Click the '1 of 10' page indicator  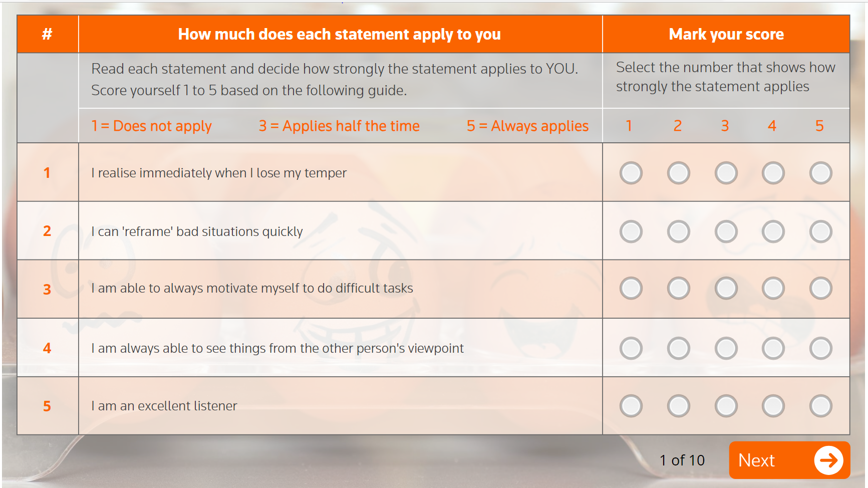click(682, 460)
